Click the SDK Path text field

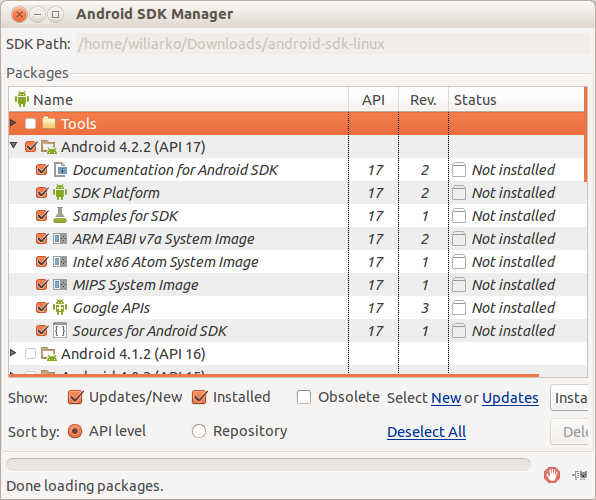pos(333,44)
